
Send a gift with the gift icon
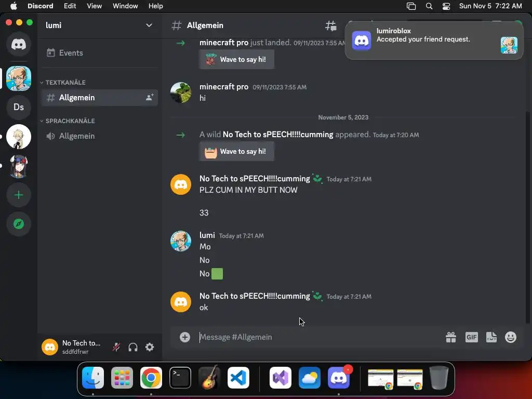pos(451,337)
